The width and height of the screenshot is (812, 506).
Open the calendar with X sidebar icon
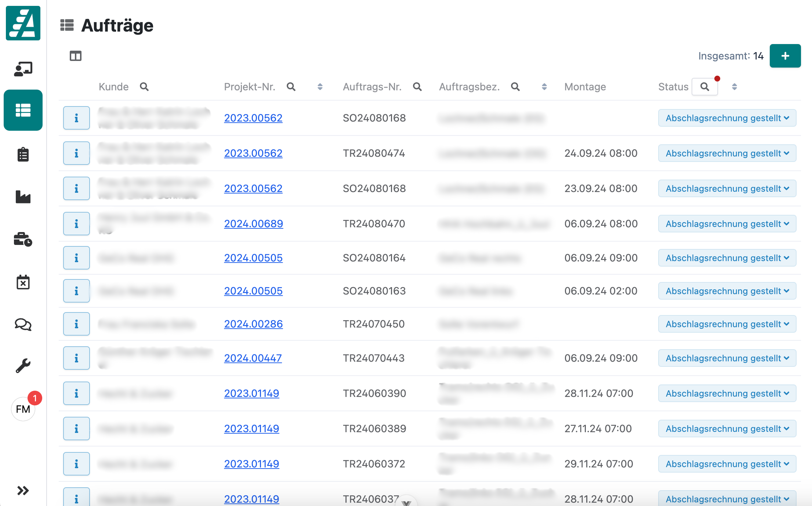[x=23, y=282]
